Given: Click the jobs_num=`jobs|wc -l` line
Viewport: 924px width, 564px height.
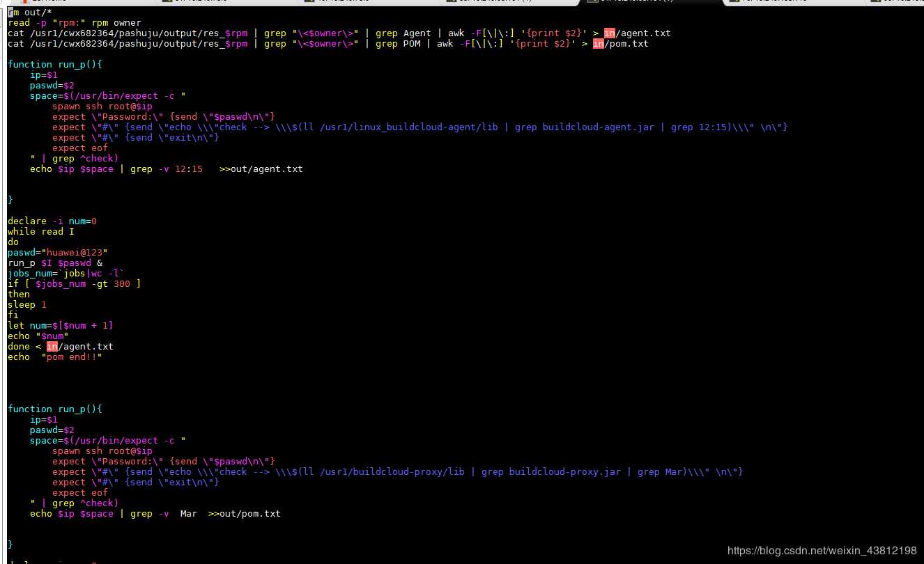Looking at the screenshot, I should click(66, 273).
